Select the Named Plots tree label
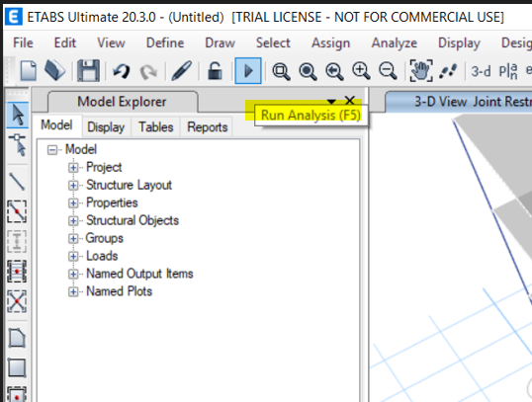532x402 pixels. 119,291
